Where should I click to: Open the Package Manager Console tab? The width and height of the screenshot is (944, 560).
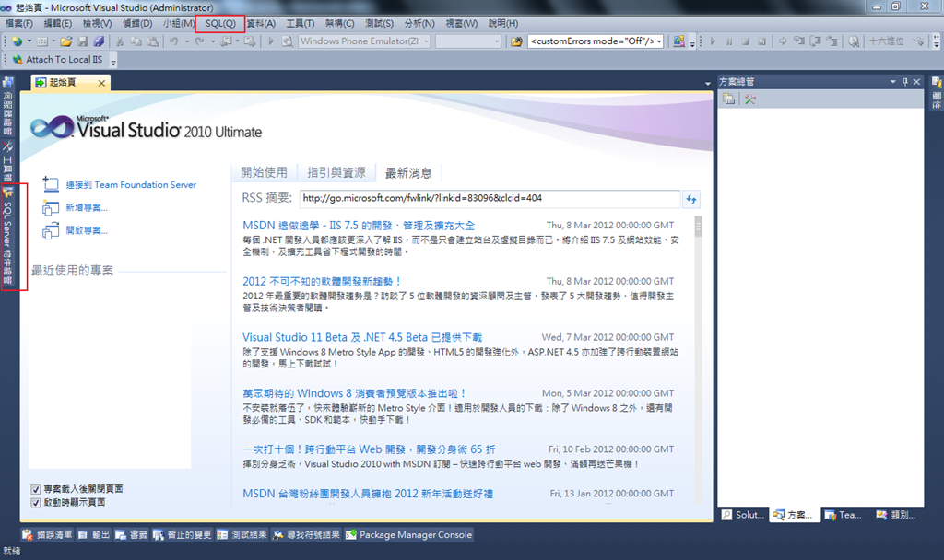(x=408, y=535)
